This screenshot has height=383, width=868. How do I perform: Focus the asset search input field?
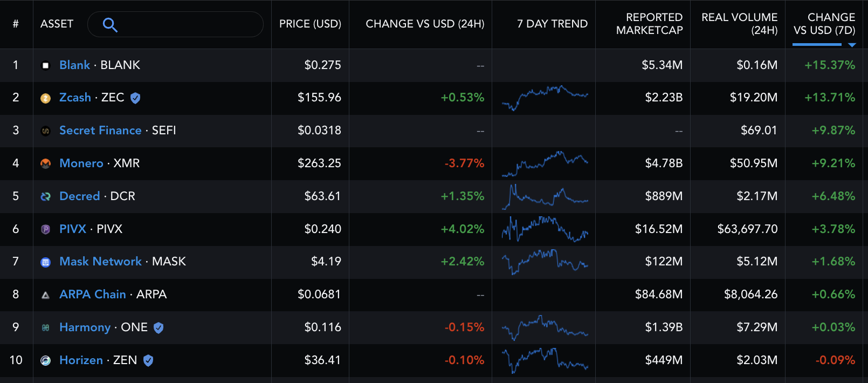pos(175,24)
